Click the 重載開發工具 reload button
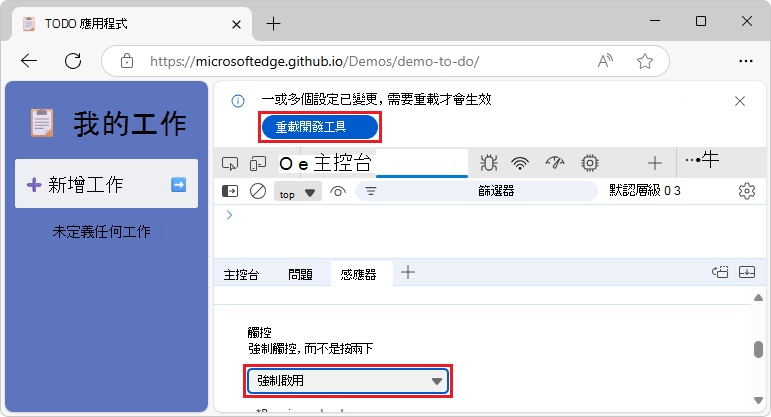This screenshot has height=417, width=771. pyautogui.click(x=320, y=127)
